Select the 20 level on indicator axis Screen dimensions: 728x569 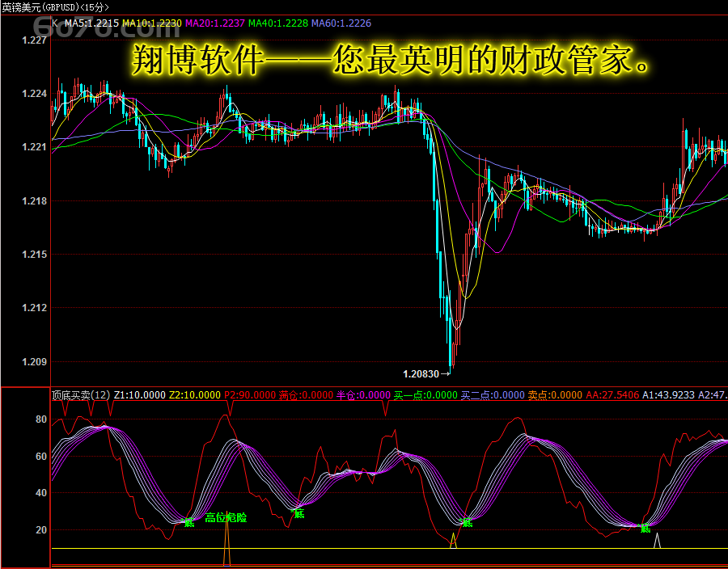(41, 529)
